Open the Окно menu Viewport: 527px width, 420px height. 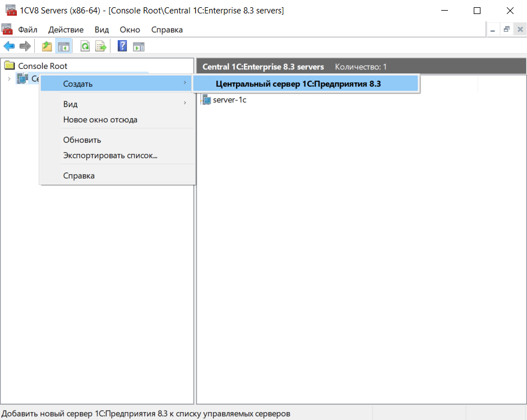130,30
